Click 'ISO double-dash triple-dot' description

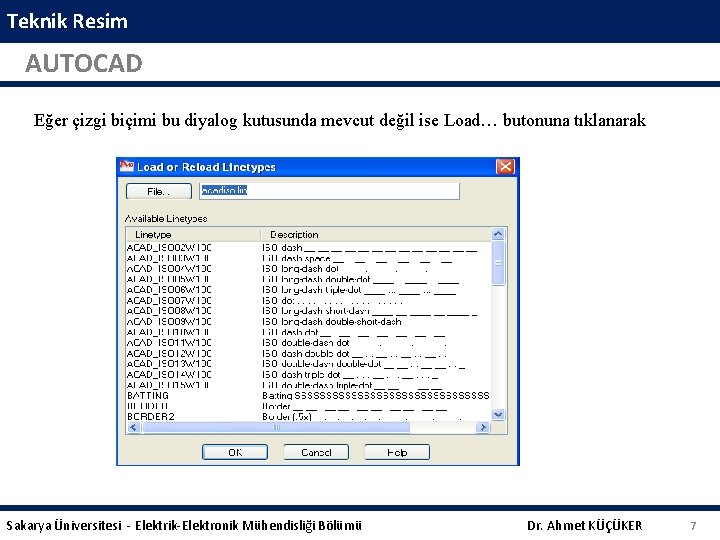click(x=352, y=385)
